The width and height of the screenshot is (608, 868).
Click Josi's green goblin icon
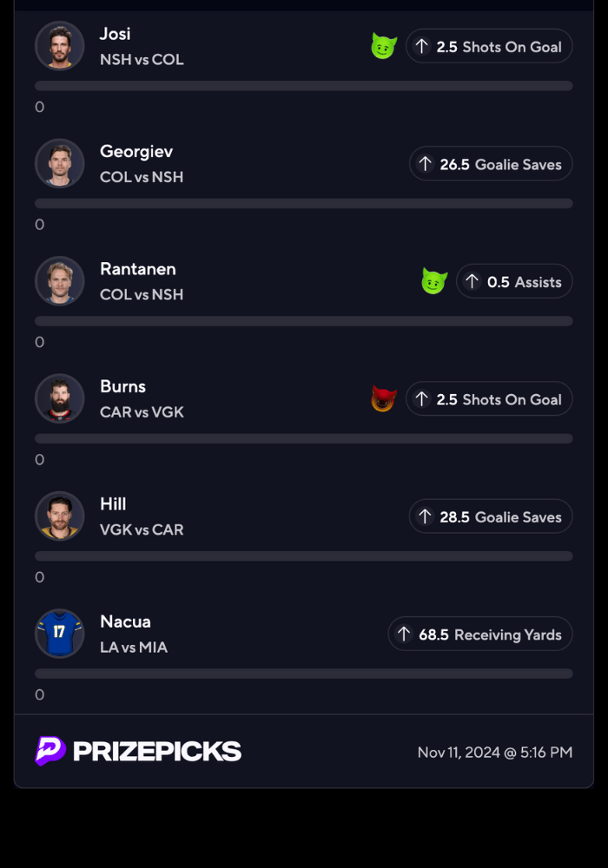[384, 47]
